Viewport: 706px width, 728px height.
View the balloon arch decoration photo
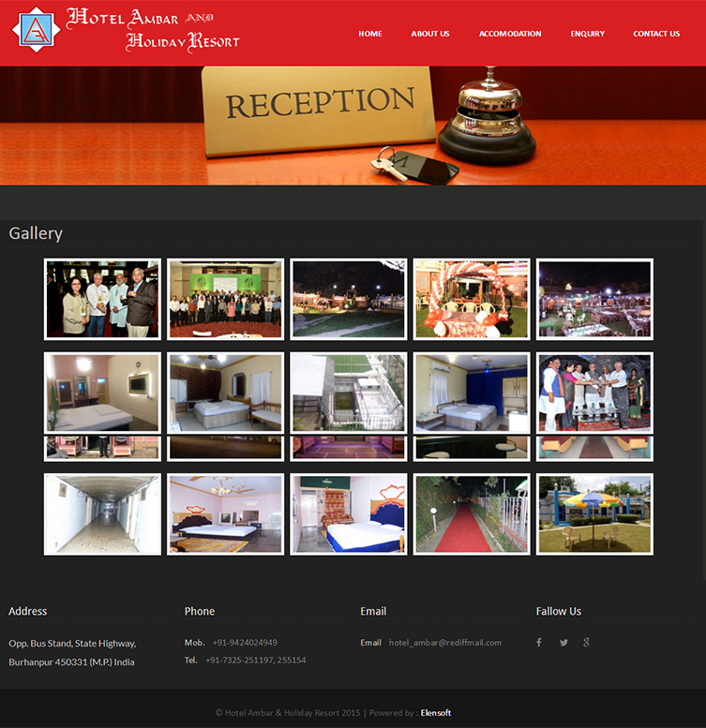[472, 299]
